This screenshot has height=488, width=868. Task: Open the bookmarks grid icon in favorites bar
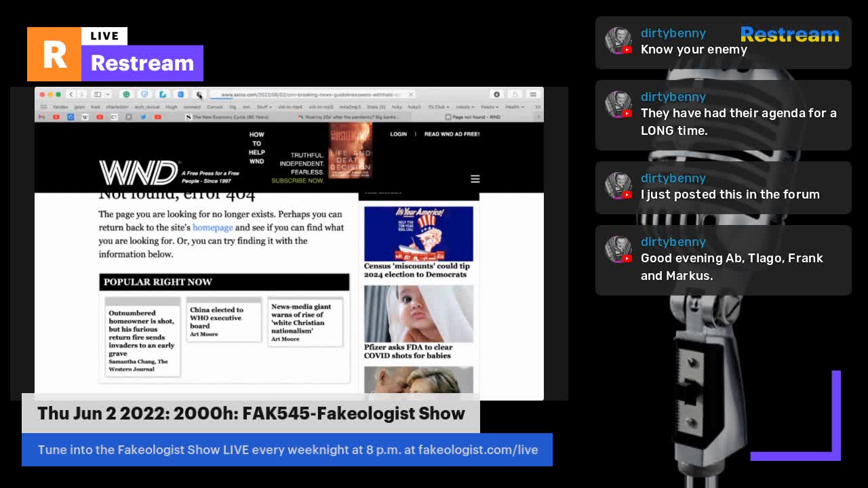coord(43,106)
